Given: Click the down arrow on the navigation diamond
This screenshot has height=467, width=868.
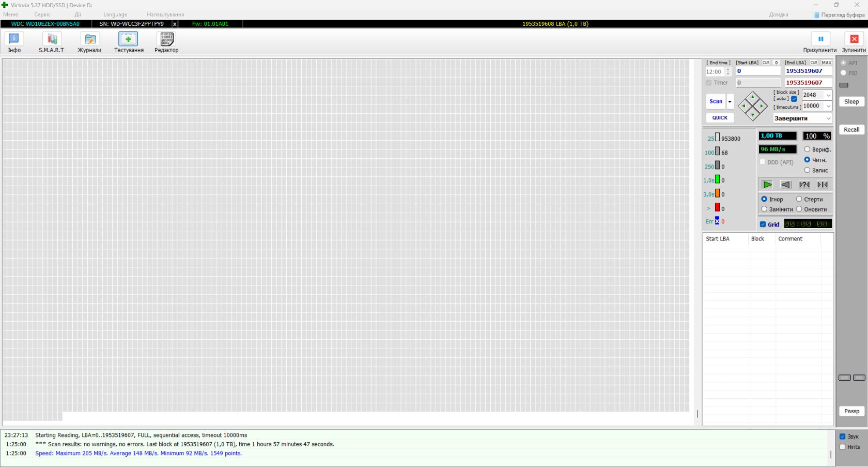Looking at the screenshot, I should (x=753, y=115).
